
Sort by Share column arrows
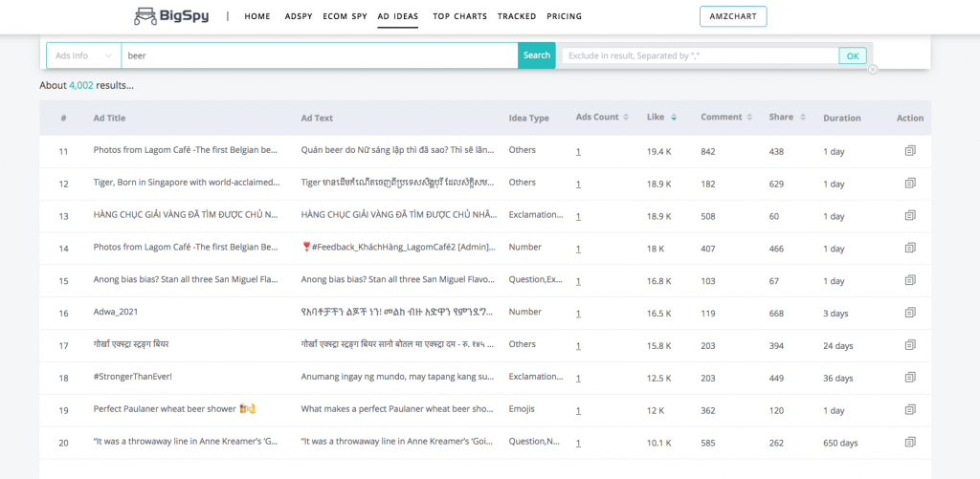tap(803, 118)
